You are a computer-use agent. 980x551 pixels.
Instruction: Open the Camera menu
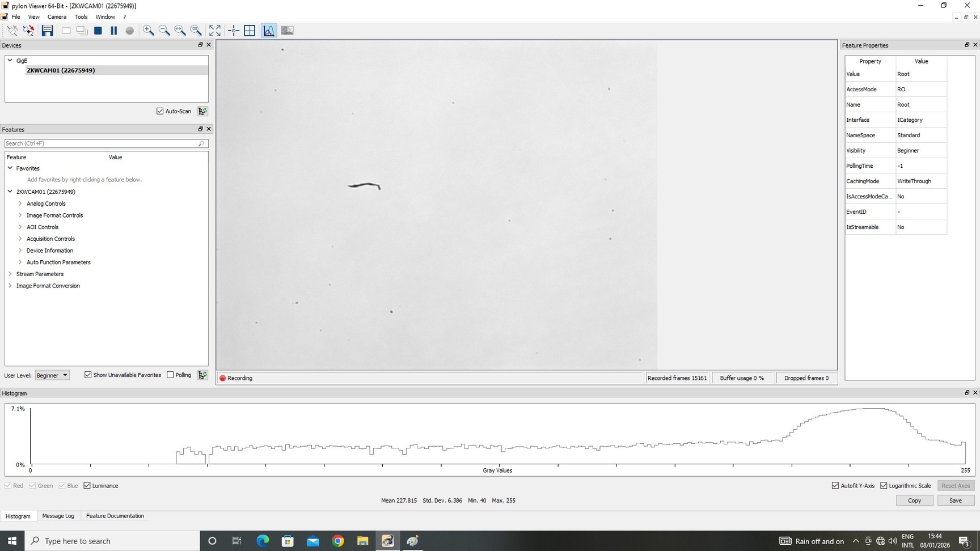coord(57,16)
